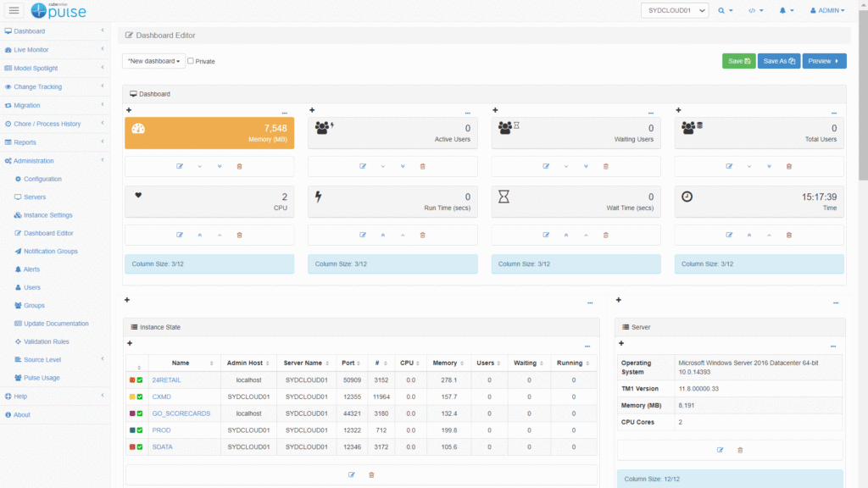Toggle the green checkbox for PROD instance
Viewport: 868px width, 488px height.
click(140, 430)
